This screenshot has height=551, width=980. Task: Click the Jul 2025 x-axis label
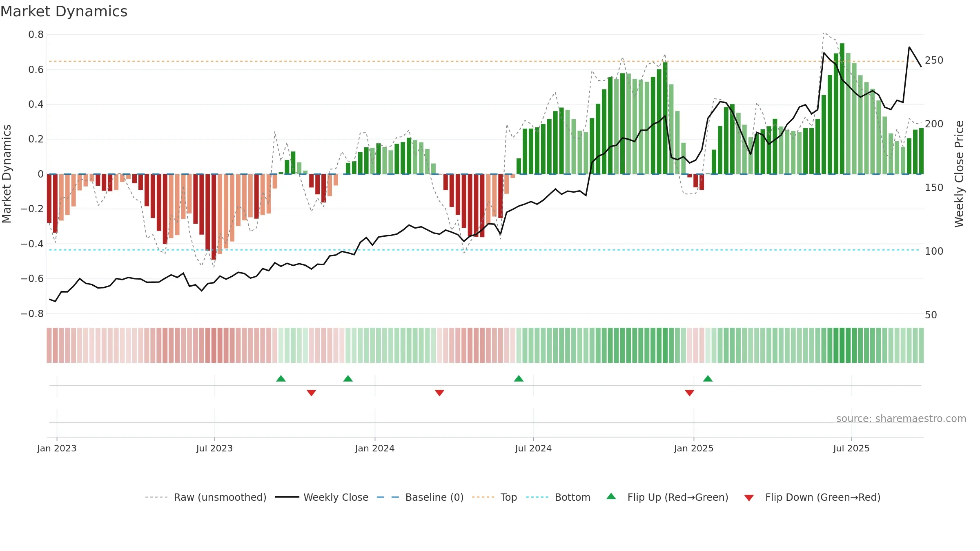[x=851, y=448]
